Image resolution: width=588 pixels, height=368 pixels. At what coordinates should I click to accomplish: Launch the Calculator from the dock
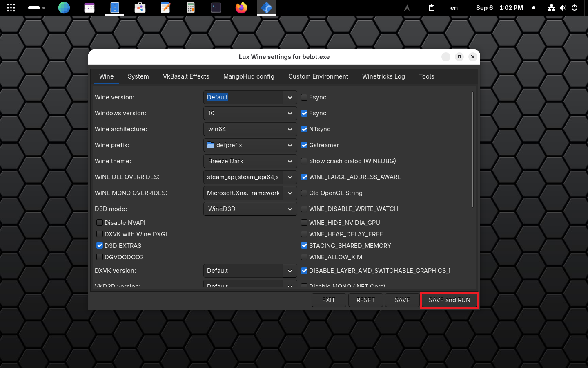(x=191, y=8)
